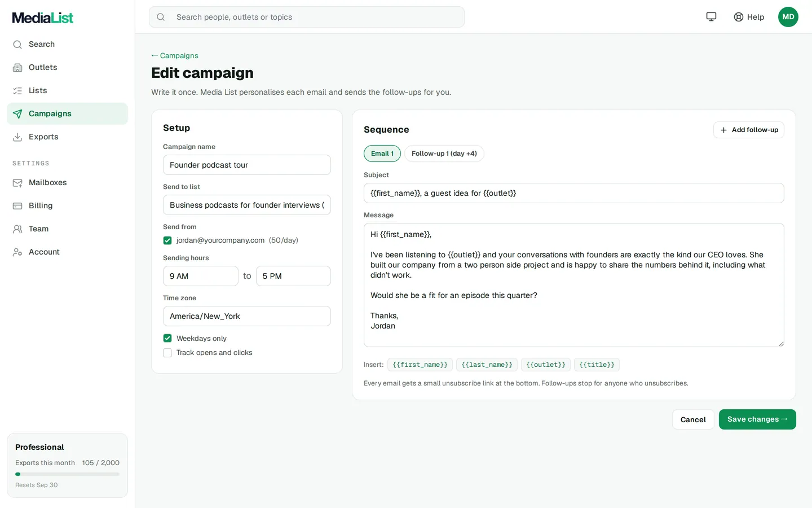Click the Lists checklist icon
The height and width of the screenshot is (508, 812).
click(17, 91)
